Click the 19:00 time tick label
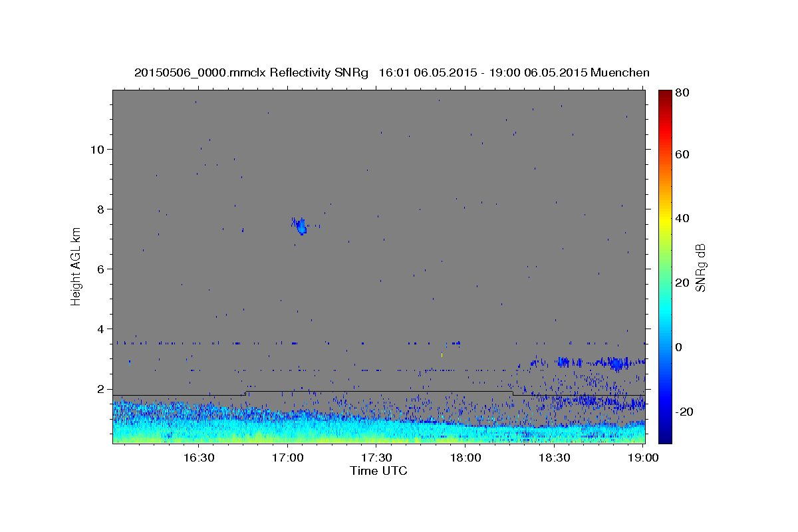The width and height of the screenshot is (798, 532). pos(644,458)
